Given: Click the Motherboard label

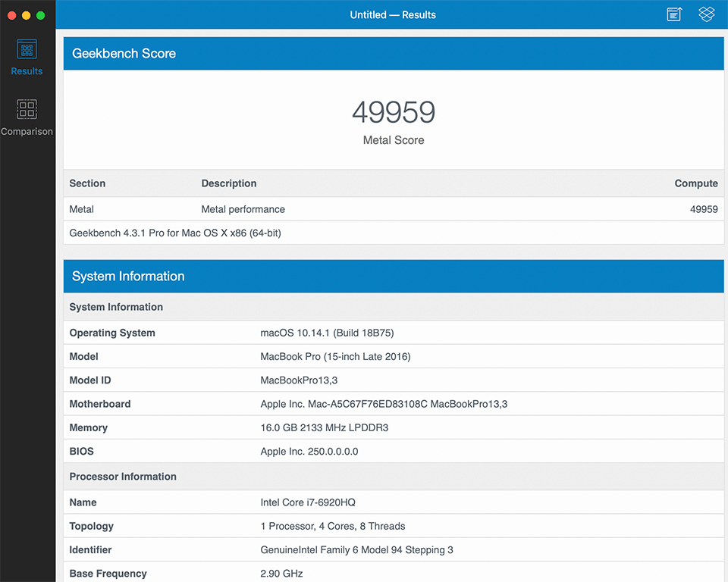Looking at the screenshot, I should 100,404.
